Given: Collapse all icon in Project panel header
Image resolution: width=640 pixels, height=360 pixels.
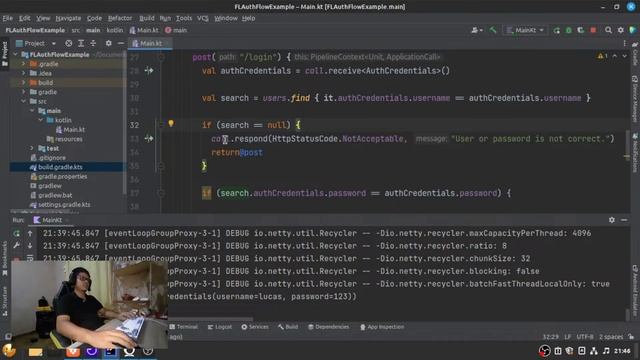Looking at the screenshot, I should pos(93,43).
